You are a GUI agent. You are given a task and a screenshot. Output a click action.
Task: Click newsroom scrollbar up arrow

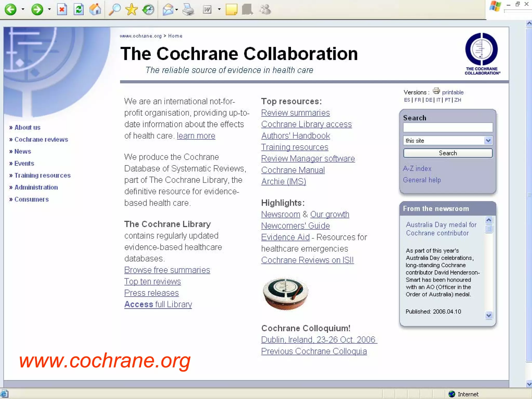pos(489,220)
